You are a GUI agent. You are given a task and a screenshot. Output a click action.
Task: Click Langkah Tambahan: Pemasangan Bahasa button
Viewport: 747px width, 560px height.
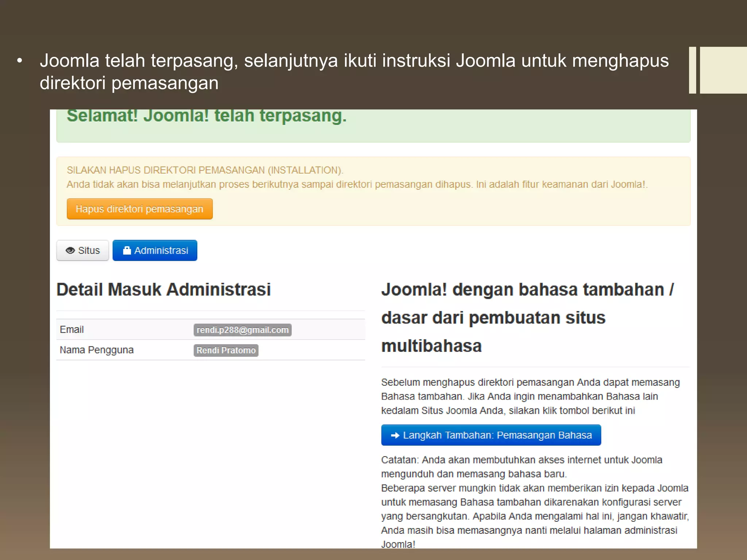pyautogui.click(x=491, y=435)
